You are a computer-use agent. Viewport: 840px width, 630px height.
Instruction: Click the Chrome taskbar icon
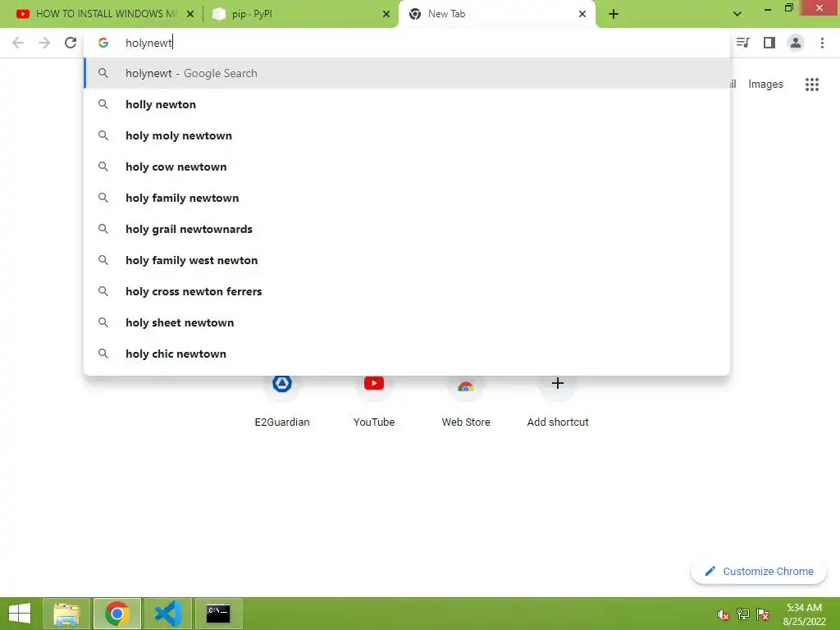[116, 614]
